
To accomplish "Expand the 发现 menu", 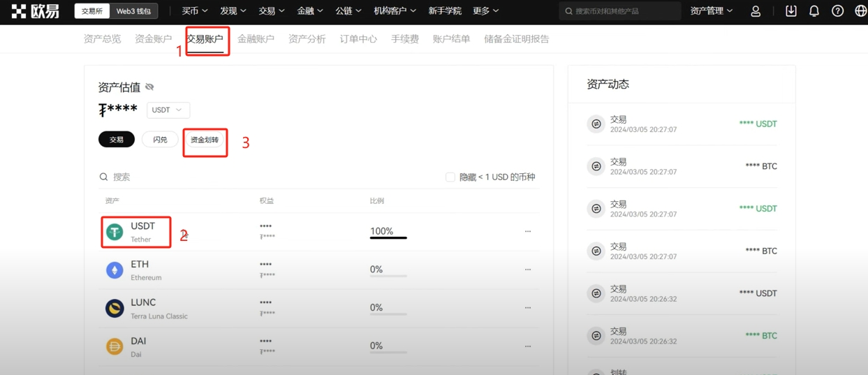I will point(233,11).
